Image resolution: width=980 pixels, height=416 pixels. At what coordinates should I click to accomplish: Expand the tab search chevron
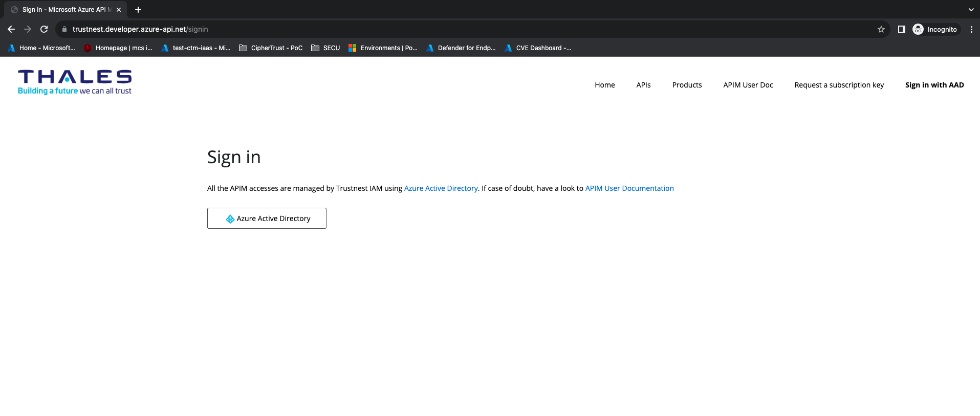coord(971,10)
